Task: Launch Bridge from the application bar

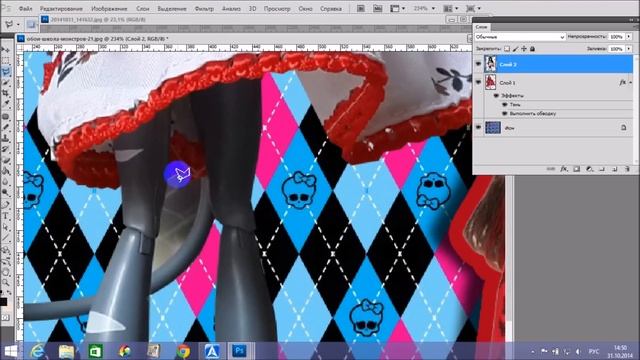Action: point(361,8)
